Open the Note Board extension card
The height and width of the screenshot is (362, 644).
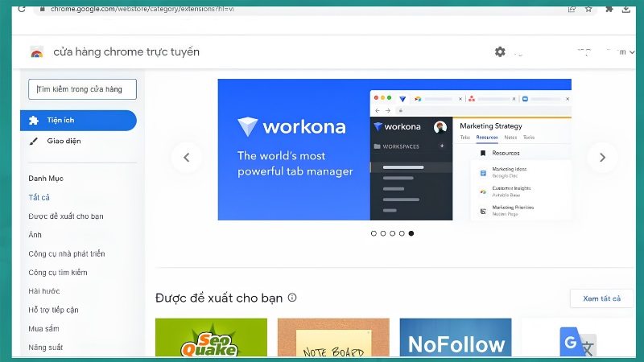(333, 337)
